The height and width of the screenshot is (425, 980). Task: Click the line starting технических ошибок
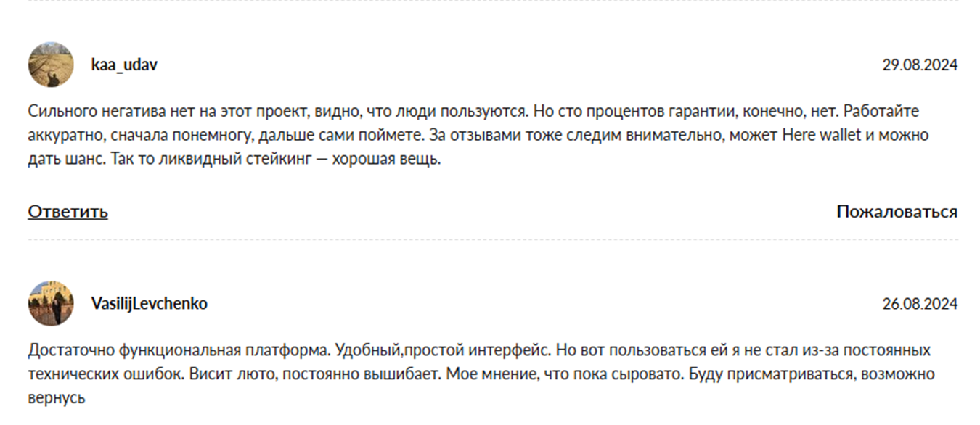tap(481, 375)
